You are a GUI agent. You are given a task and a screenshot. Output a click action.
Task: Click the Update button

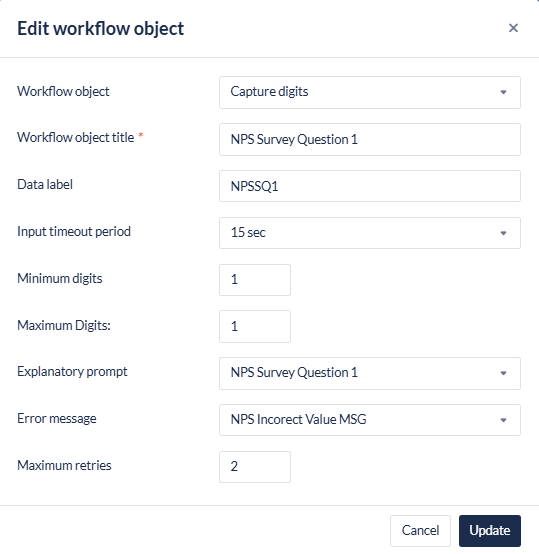(490, 531)
